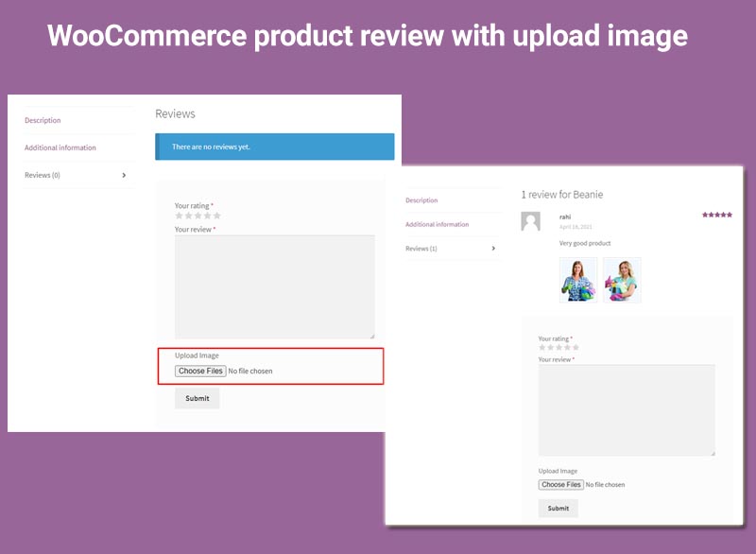Open Additional information tab above Reviews (1)
The width and height of the screenshot is (756, 554).
point(437,224)
